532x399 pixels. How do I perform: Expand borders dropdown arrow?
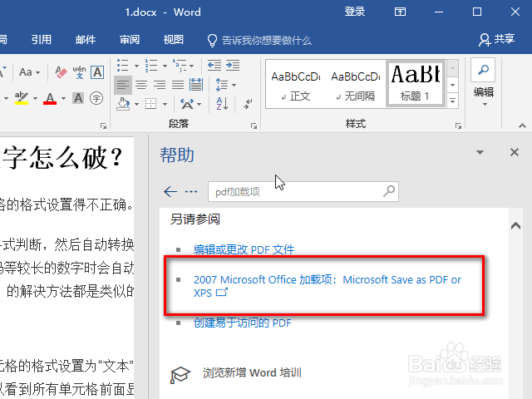click(x=165, y=104)
